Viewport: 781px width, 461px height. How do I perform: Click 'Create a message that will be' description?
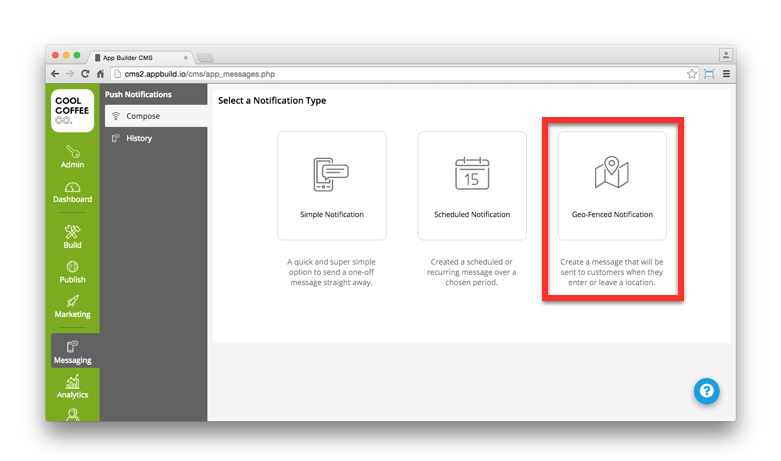pos(612,272)
